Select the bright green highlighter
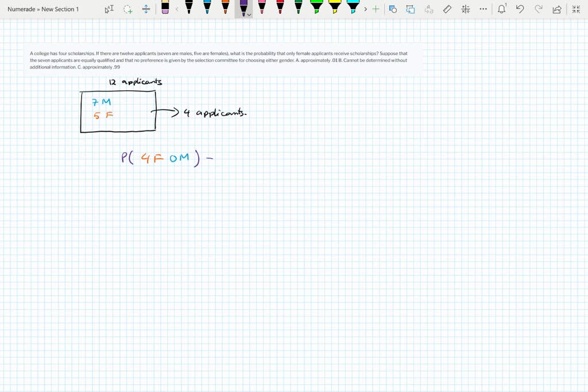 316,7
